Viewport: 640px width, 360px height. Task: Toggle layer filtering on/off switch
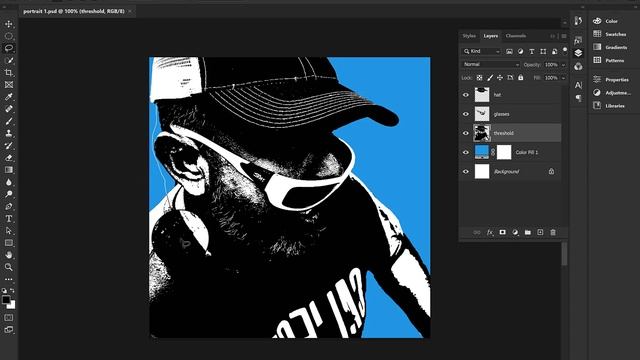click(x=565, y=50)
